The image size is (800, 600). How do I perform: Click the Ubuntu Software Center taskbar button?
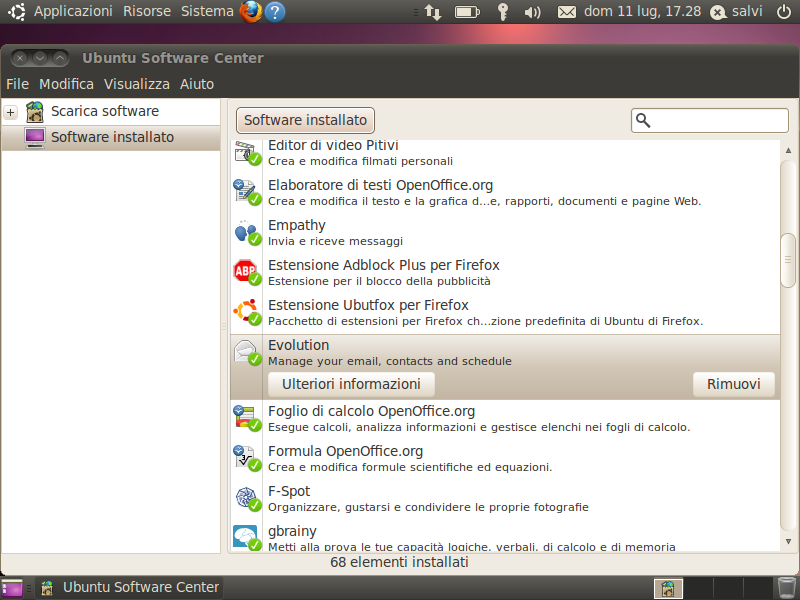pos(131,588)
